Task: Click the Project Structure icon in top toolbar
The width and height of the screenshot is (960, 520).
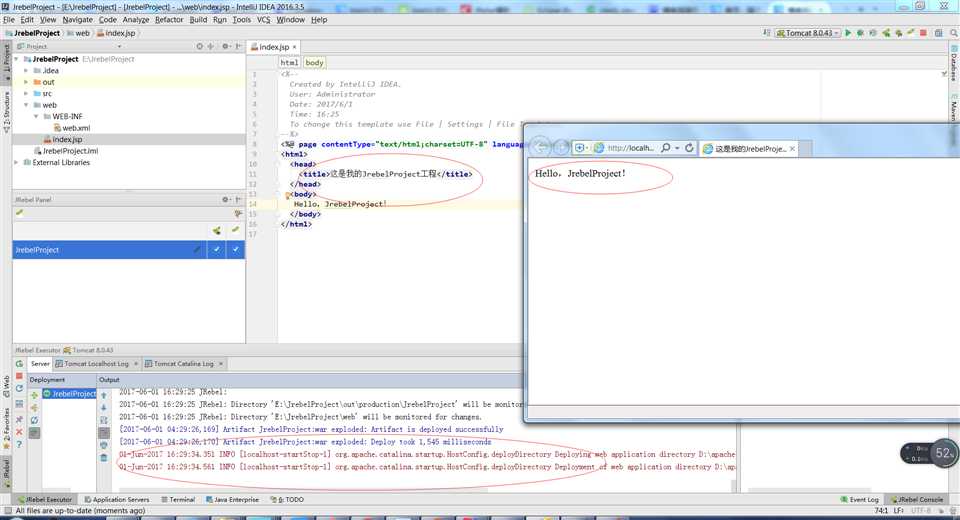Action: pyautogui.click(x=939, y=33)
